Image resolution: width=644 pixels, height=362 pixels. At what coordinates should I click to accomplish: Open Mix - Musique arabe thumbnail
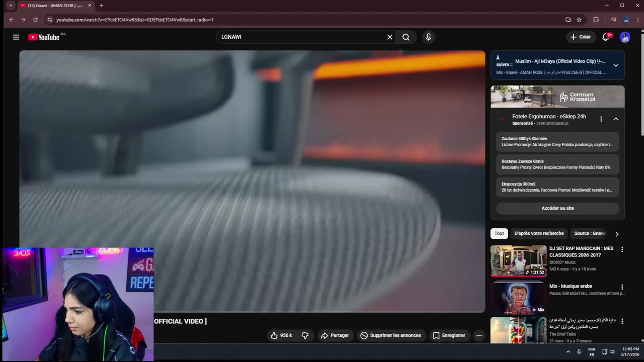518,298
